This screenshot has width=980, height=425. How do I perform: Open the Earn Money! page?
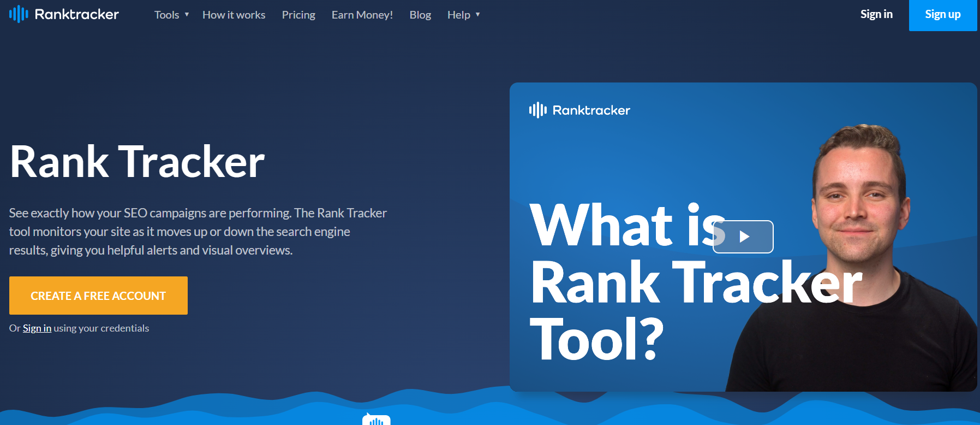tap(362, 15)
